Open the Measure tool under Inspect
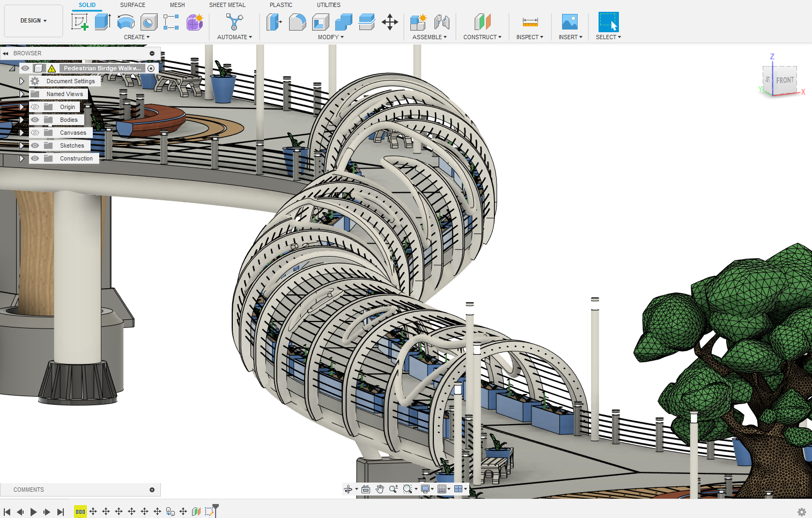The height and width of the screenshot is (518, 812). click(x=530, y=23)
